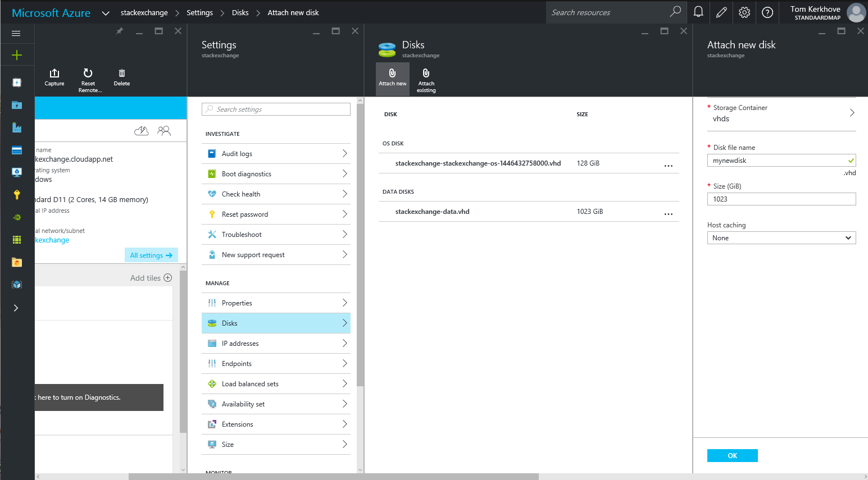Open the Azure hamburger menu
The width and height of the screenshot is (868, 480).
16,33
